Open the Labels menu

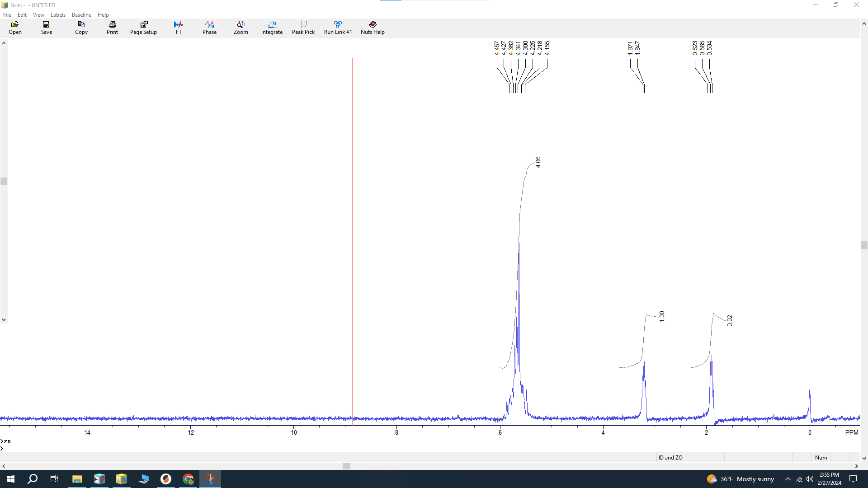58,14
